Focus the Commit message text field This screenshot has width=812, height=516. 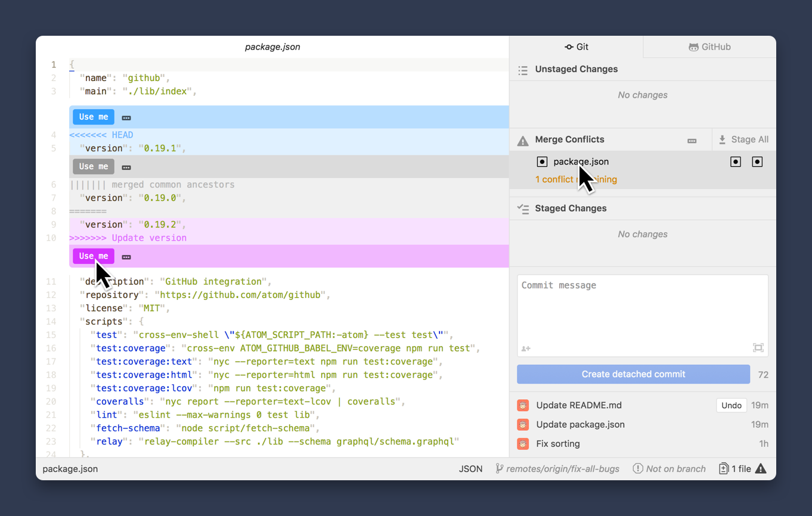642,310
